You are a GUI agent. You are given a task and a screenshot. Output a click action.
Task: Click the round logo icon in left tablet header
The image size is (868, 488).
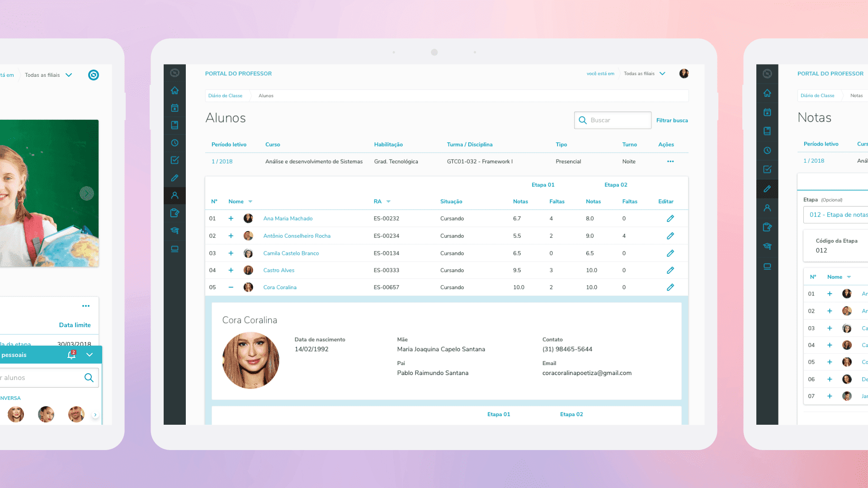tap(94, 75)
